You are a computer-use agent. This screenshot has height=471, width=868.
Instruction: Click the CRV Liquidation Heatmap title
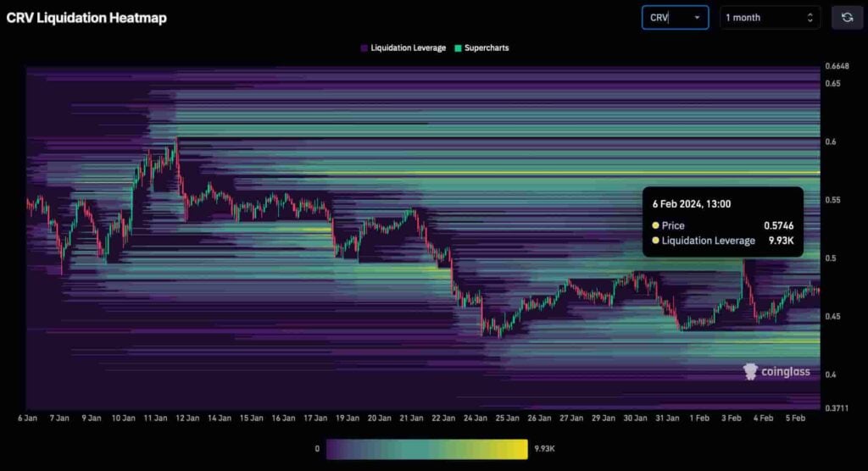tap(86, 18)
